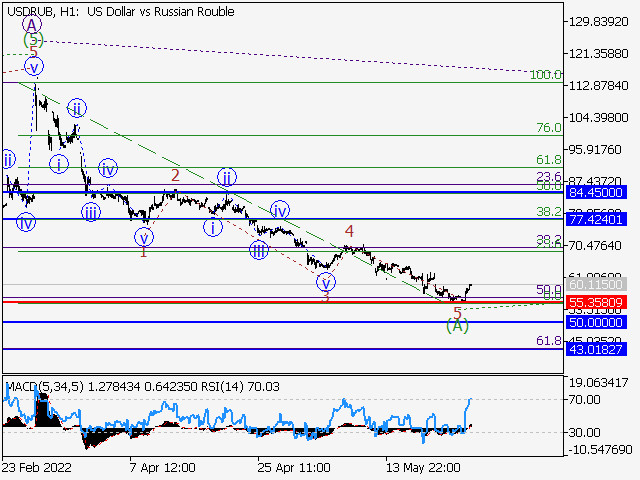Click the red wave 2 label
The height and width of the screenshot is (480, 640).
click(x=175, y=176)
